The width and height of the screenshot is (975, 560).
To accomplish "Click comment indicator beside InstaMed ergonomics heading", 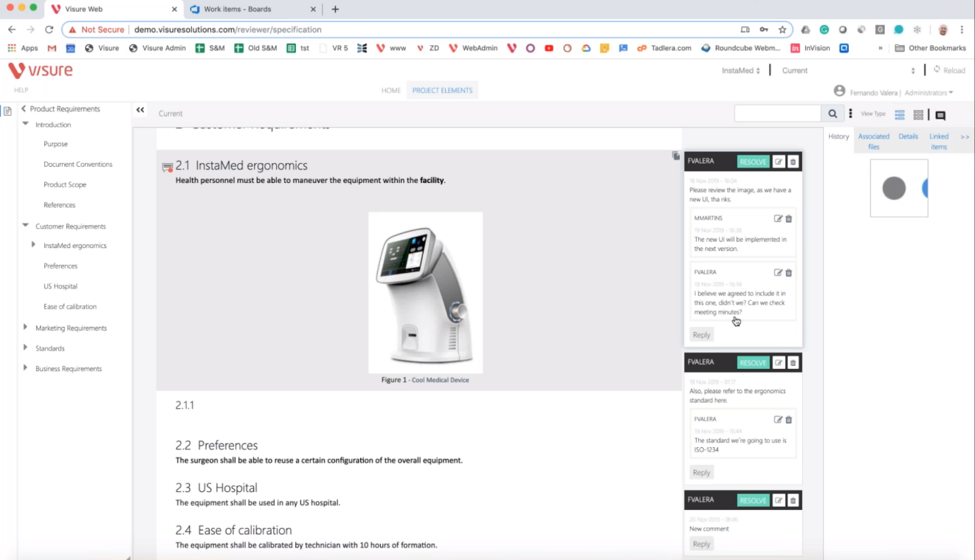I will coord(167,167).
